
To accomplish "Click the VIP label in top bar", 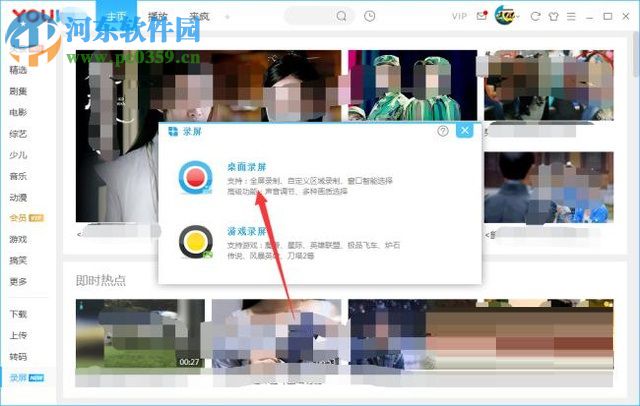I will pos(460,16).
